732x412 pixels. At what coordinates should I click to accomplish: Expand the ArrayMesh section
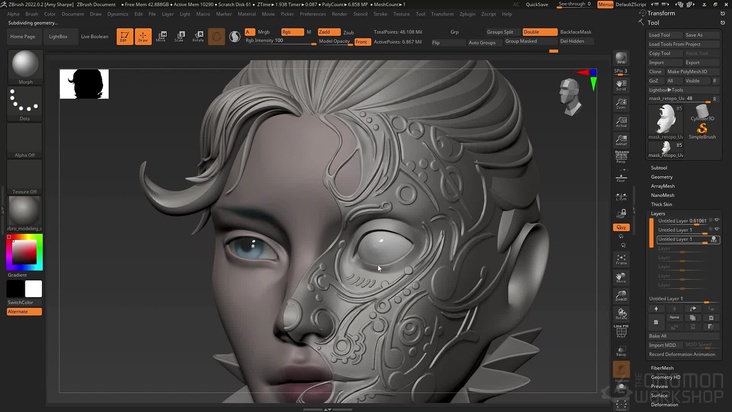[662, 186]
